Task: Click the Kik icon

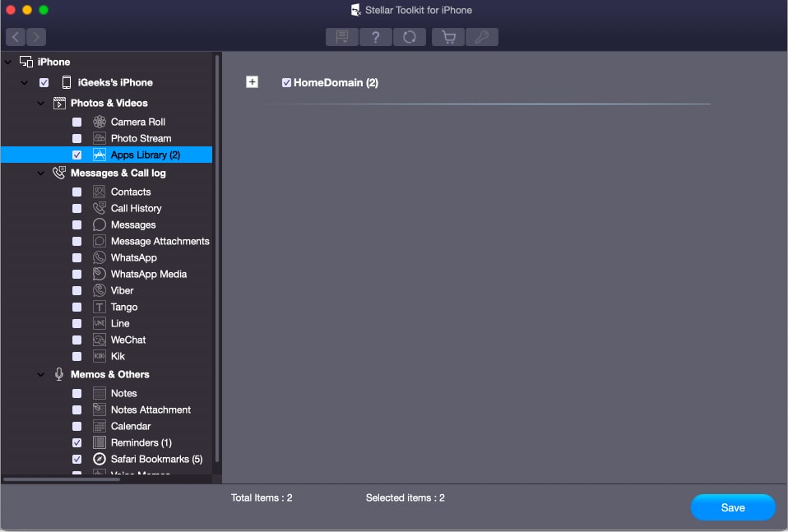Action: point(100,356)
